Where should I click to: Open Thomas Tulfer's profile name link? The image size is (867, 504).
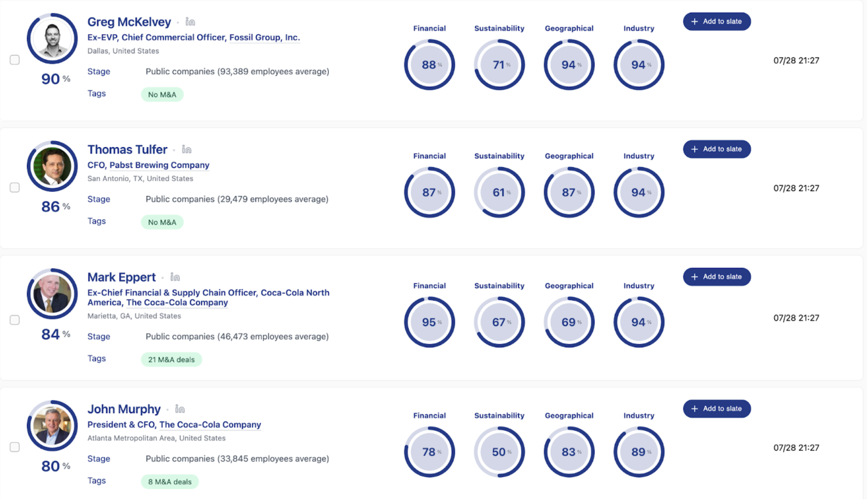point(127,150)
